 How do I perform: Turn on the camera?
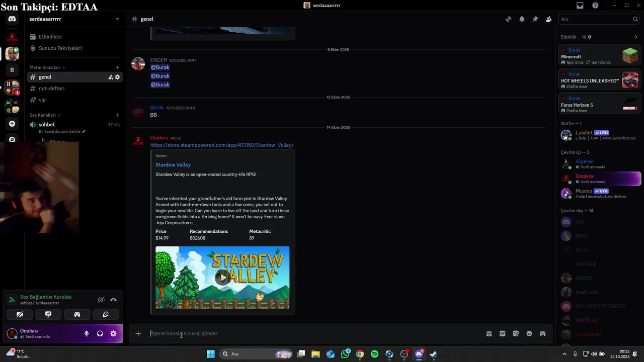(20, 314)
